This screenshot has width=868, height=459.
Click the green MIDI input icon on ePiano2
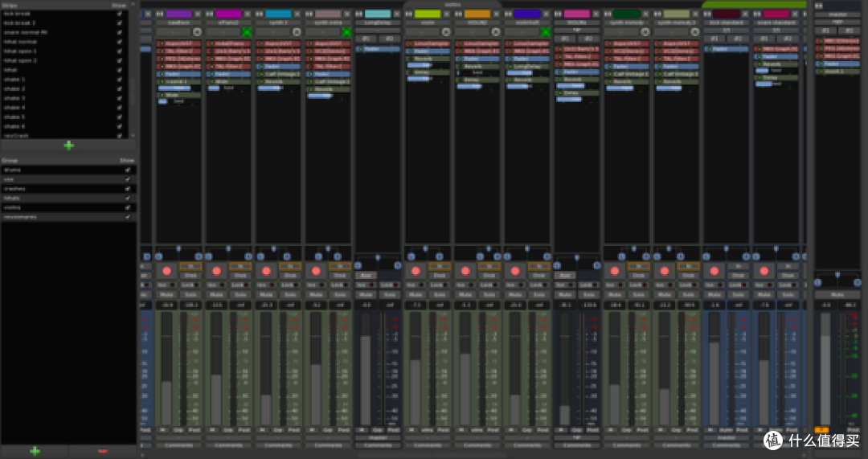(x=247, y=31)
